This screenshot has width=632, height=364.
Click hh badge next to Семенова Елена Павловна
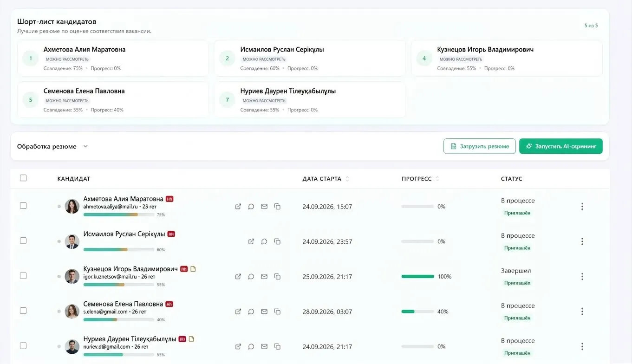point(169,304)
